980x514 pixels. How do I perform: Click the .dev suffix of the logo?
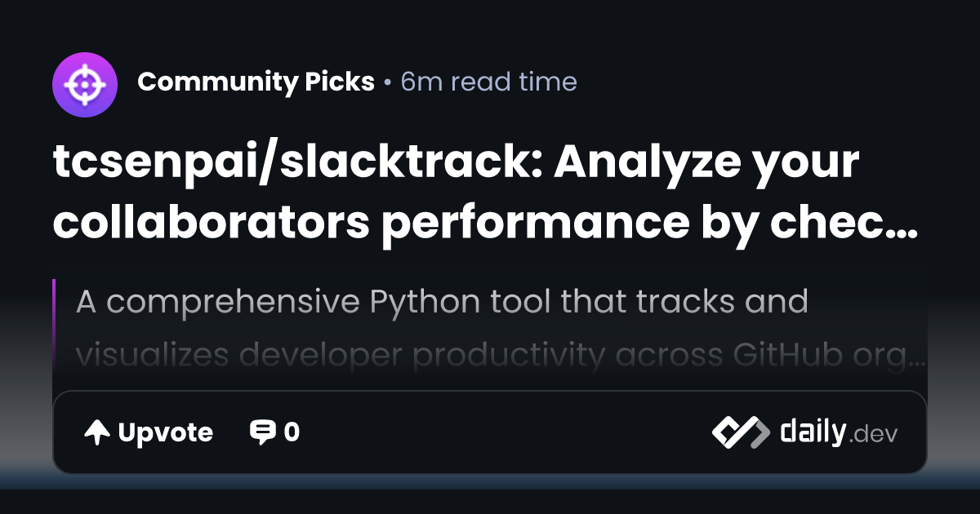point(874,435)
